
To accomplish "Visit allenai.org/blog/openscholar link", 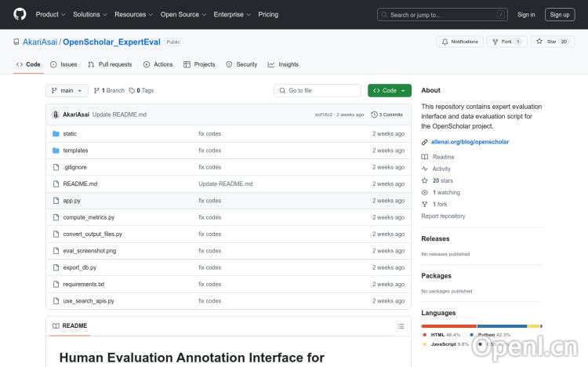I will [470, 142].
